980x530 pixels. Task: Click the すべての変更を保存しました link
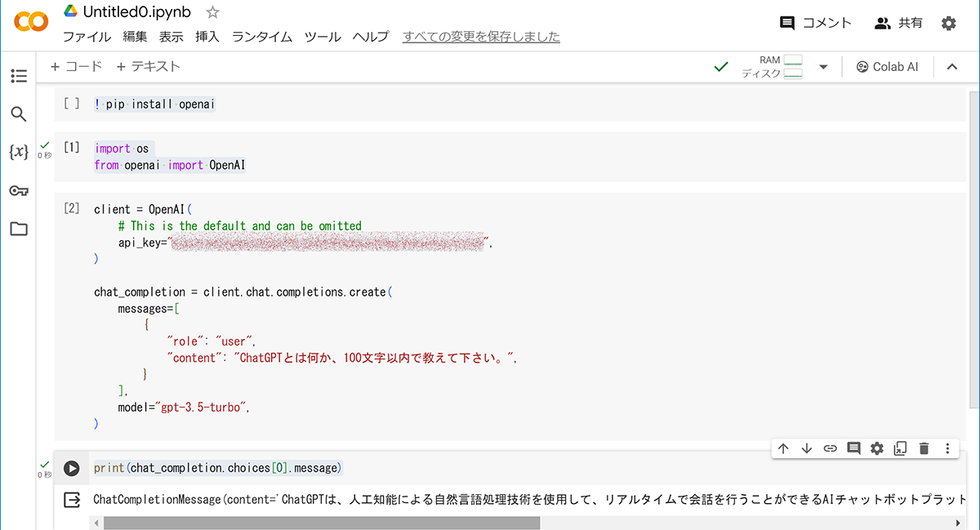481,37
